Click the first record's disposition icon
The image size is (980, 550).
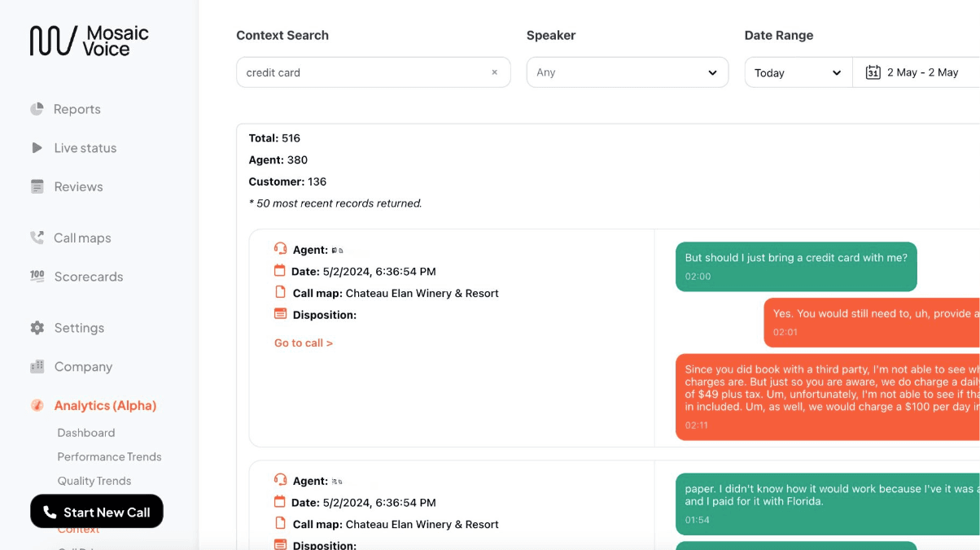(x=280, y=314)
